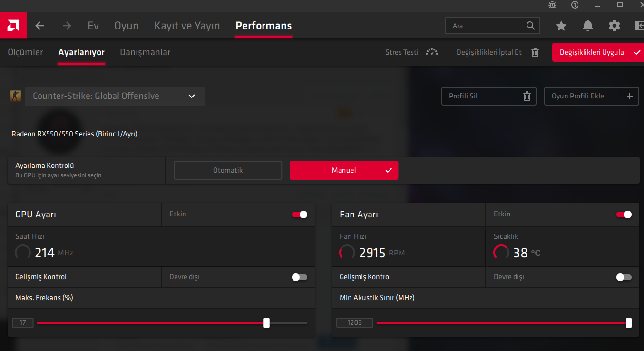
Task: Click the Fan Ayarı heading
Action: coord(359,214)
